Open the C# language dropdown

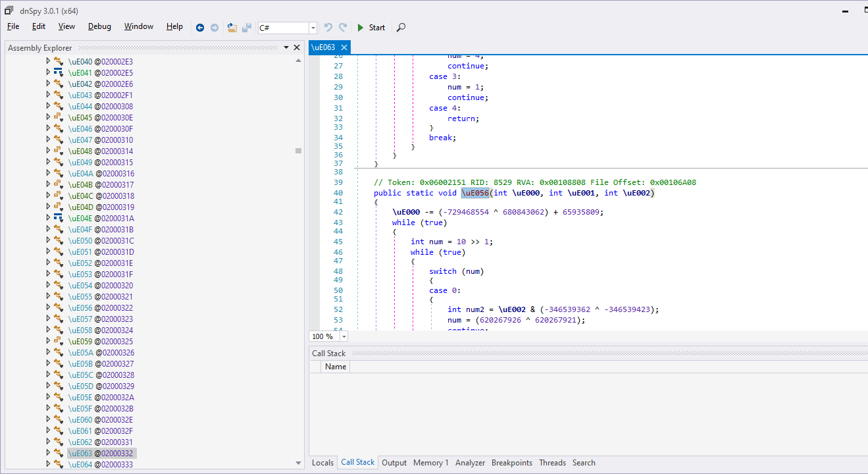click(x=313, y=28)
